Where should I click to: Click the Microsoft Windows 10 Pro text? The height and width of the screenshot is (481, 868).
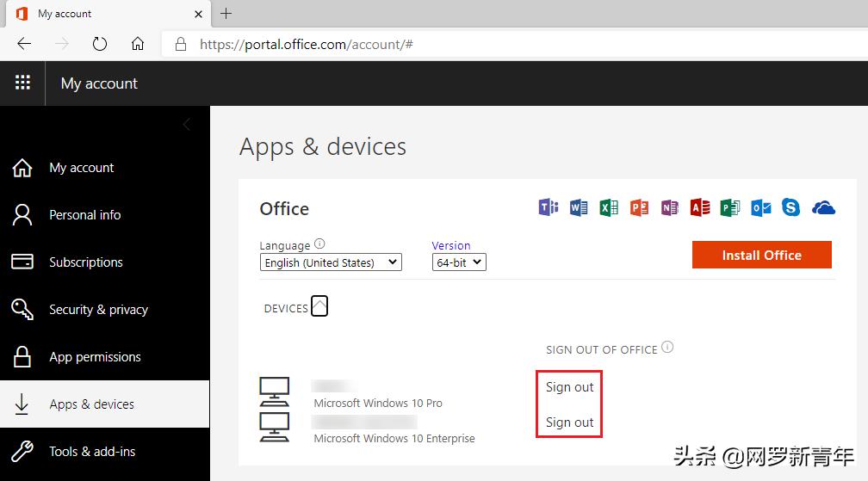(x=378, y=403)
